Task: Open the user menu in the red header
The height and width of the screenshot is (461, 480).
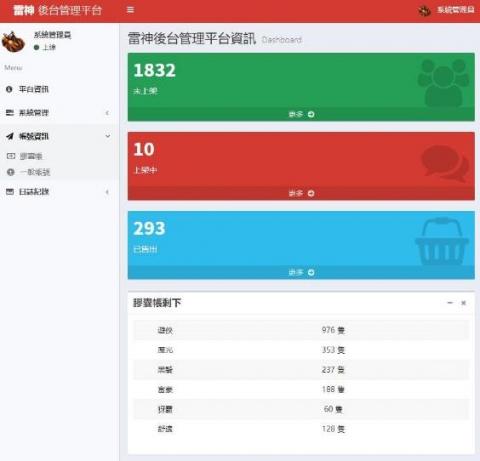Action: coord(446,10)
